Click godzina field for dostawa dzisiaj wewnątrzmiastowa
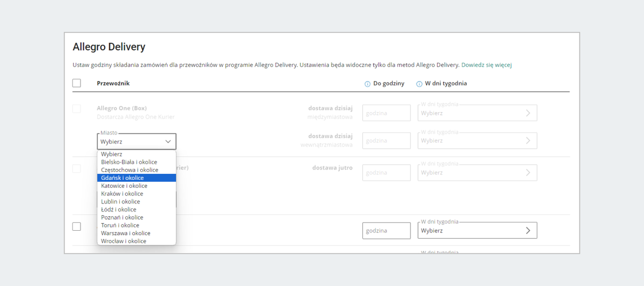Viewport: 644px width, 286px height. [386, 141]
